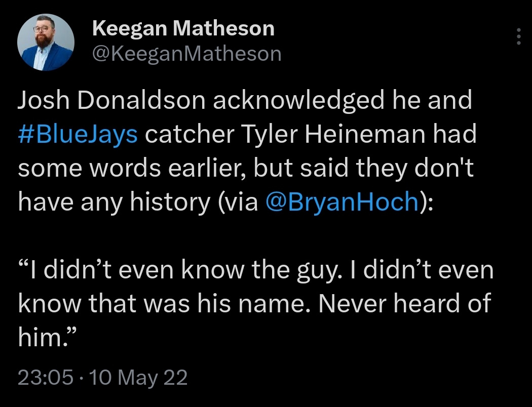The height and width of the screenshot is (407, 532).
Task: Tap the word "catcher" after the hashtag
Action: click(x=189, y=134)
